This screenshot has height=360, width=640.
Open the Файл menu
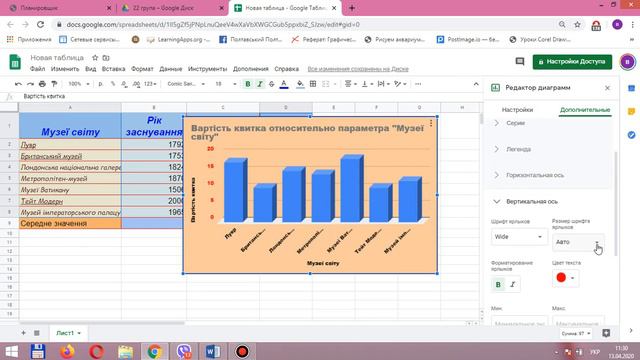click(x=38, y=69)
